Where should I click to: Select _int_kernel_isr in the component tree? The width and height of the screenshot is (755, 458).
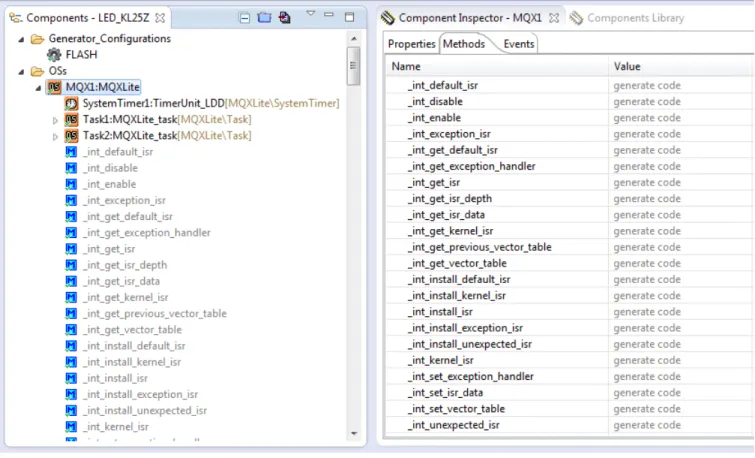tap(116, 427)
